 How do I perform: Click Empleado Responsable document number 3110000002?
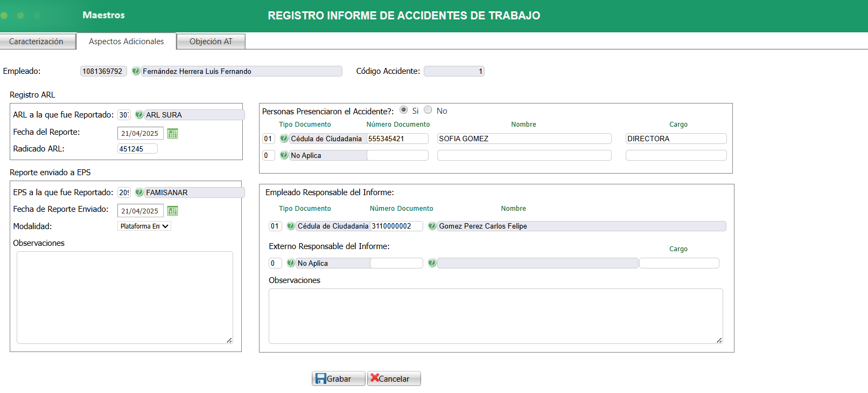pos(396,226)
